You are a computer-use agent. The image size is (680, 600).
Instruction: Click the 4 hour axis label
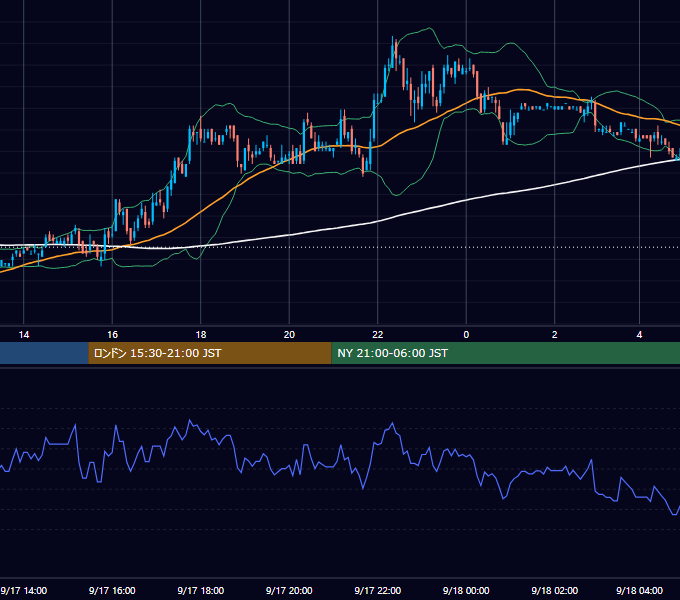(639, 335)
